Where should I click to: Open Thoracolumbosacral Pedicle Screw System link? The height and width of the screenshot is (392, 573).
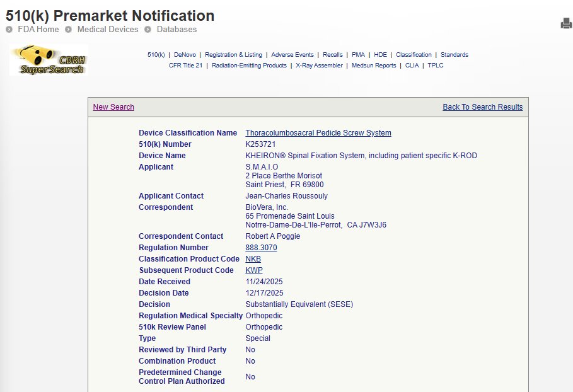tap(318, 133)
